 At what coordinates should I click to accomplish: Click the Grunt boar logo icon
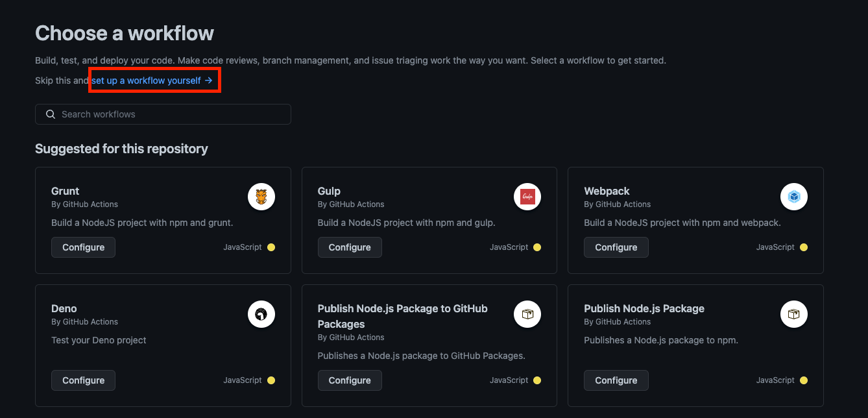(261, 197)
